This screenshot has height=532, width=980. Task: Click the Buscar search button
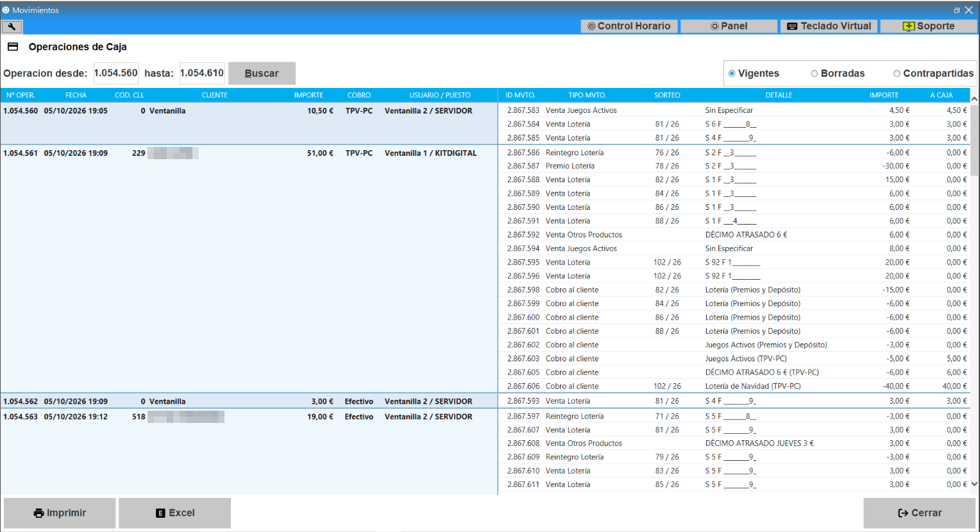pyautogui.click(x=262, y=73)
